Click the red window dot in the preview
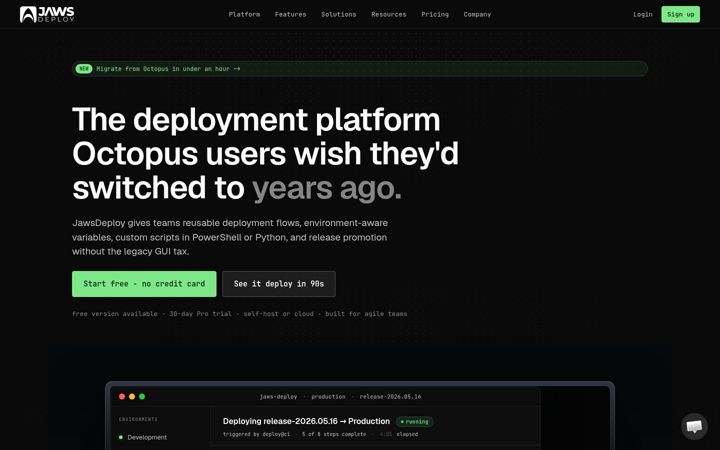This screenshot has height=450, width=720. (122, 396)
